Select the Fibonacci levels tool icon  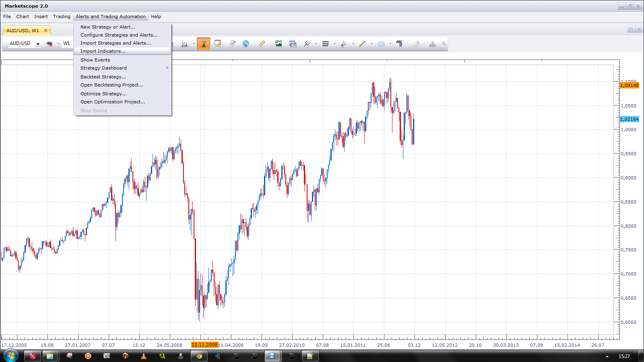326,44
